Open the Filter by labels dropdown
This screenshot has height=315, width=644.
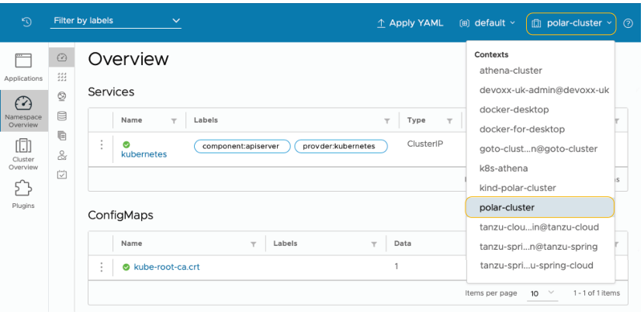(116, 21)
